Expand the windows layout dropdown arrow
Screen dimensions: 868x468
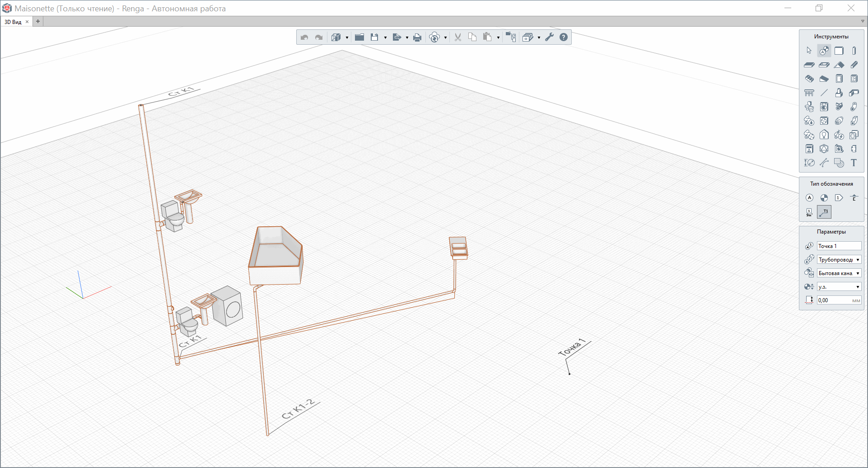[x=539, y=37]
